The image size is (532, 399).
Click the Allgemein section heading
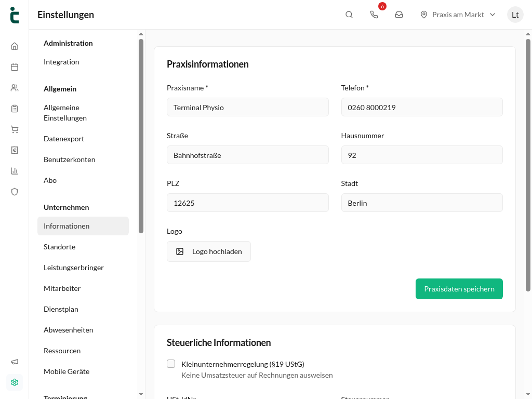point(60,89)
